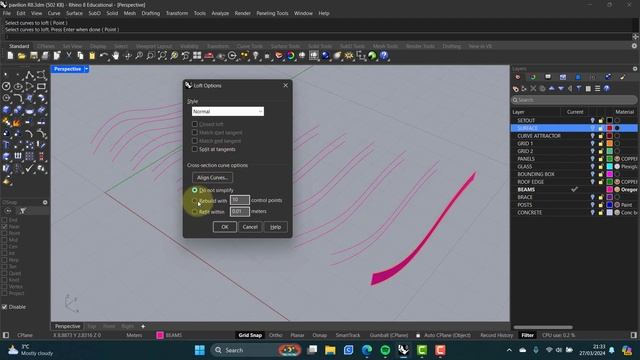Viewport: 640px width, 360px height.
Task: Click the Zoom Extents icon
Action: tap(162, 56)
